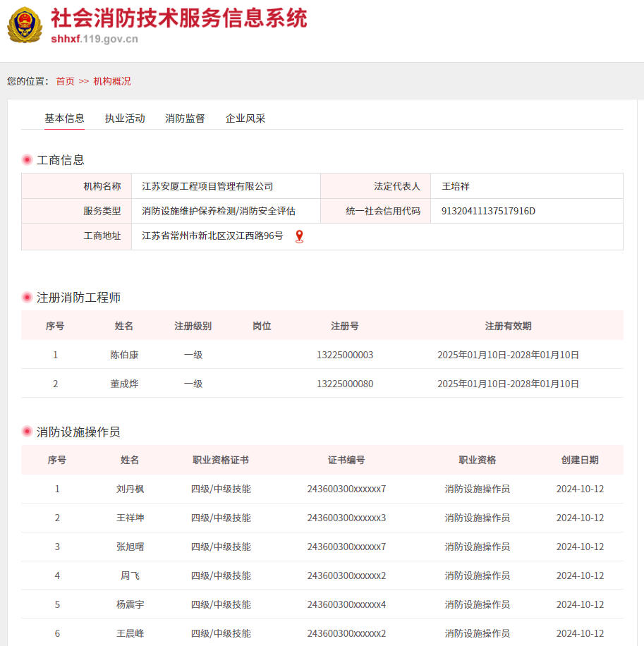Click the red dot icon beside 消防设施操作员
The height and width of the screenshot is (646, 644).
[x=27, y=432]
